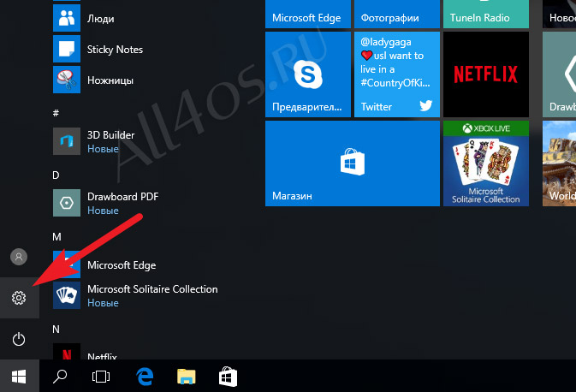Open the Microsoft Edge tile
Image resolution: width=576 pixels, height=392 pixels.
(x=308, y=14)
